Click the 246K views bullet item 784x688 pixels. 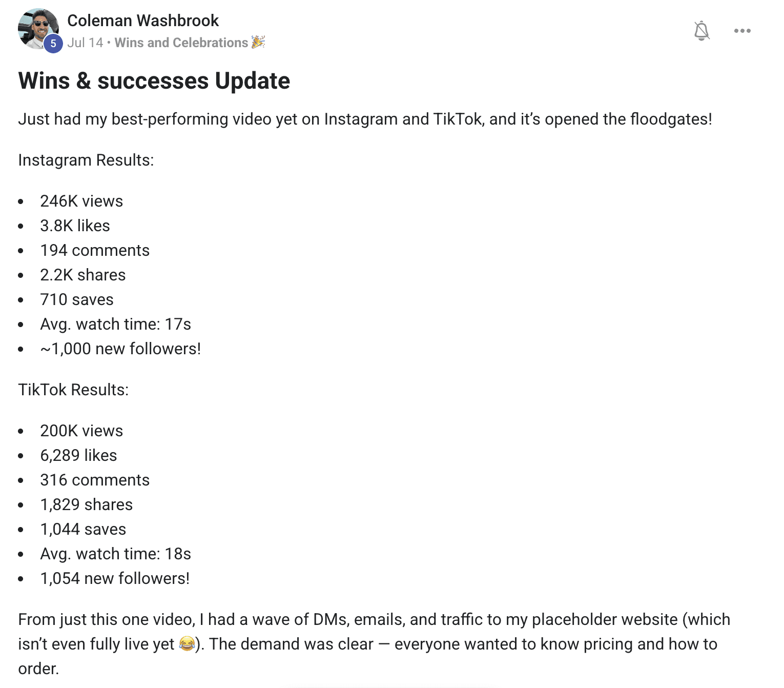pyautogui.click(x=81, y=201)
